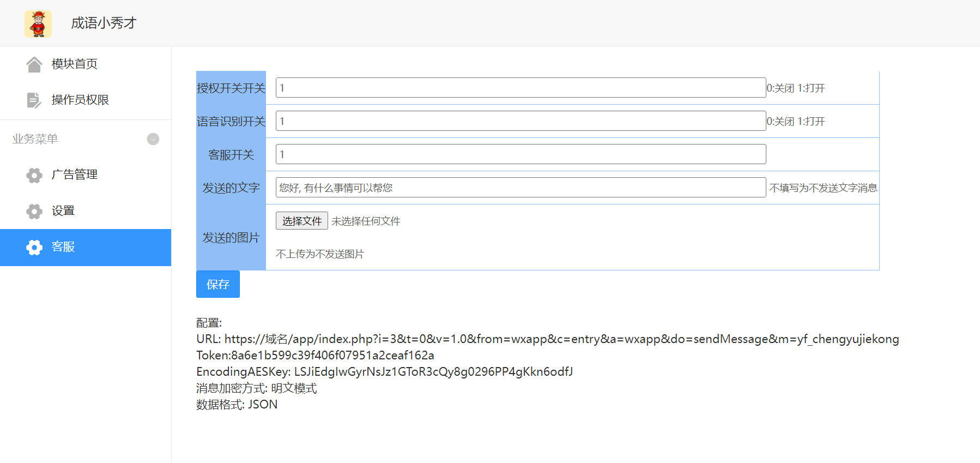Go to the 操作员权限 page
This screenshot has width=980, height=463.
pos(80,100)
